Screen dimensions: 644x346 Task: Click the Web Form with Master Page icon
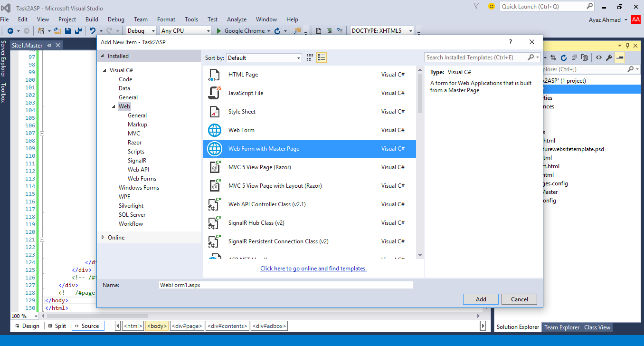(x=215, y=149)
